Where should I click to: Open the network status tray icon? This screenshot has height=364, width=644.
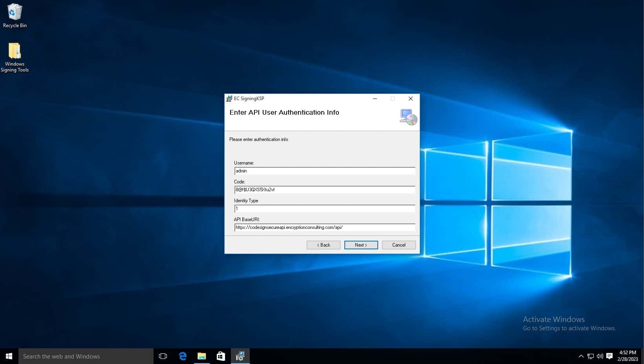coord(590,356)
